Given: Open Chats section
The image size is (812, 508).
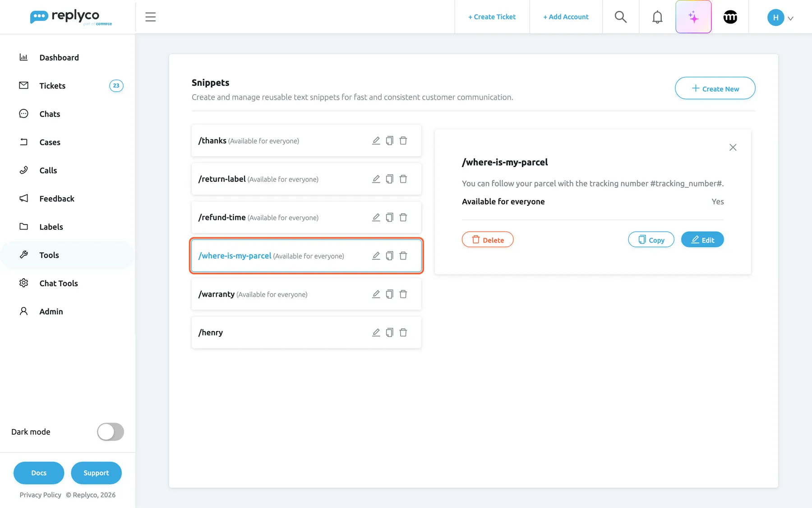Looking at the screenshot, I should click(x=50, y=114).
